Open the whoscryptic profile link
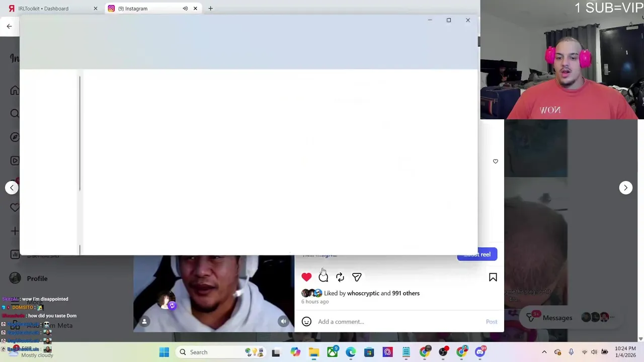Viewport: 644px width, 362px height. coord(363,293)
